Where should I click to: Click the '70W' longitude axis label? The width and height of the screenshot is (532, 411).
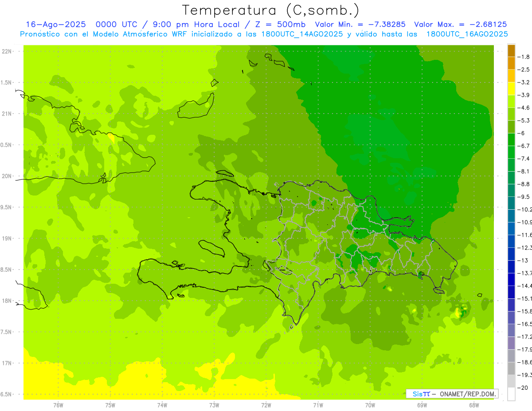370,405
